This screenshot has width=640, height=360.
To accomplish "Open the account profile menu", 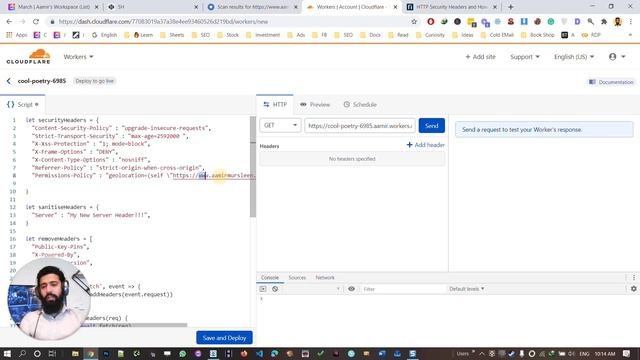I will tap(617, 57).
